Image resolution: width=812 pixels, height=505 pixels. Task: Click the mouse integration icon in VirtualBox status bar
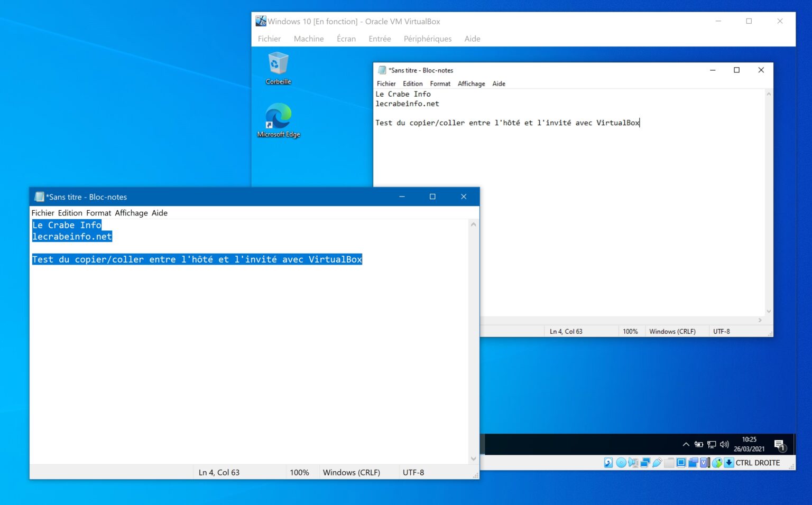717,462
